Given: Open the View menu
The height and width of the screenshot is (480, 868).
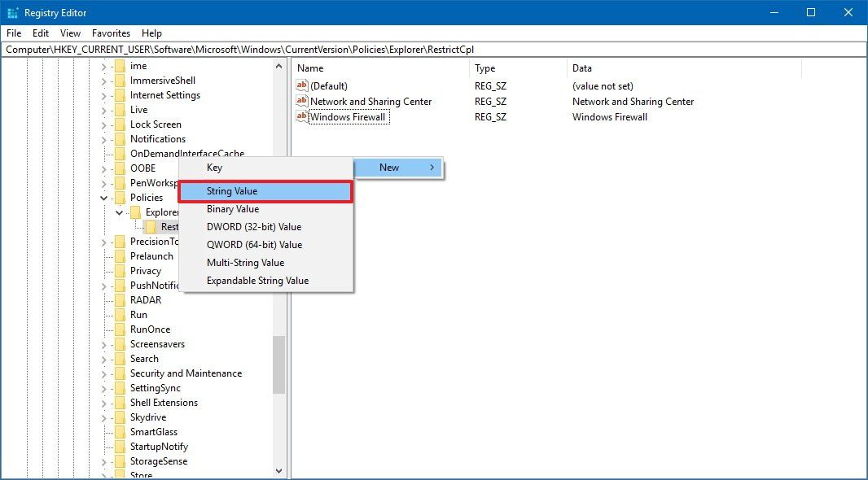Looking at the screenshot, I should coord(70,33).
